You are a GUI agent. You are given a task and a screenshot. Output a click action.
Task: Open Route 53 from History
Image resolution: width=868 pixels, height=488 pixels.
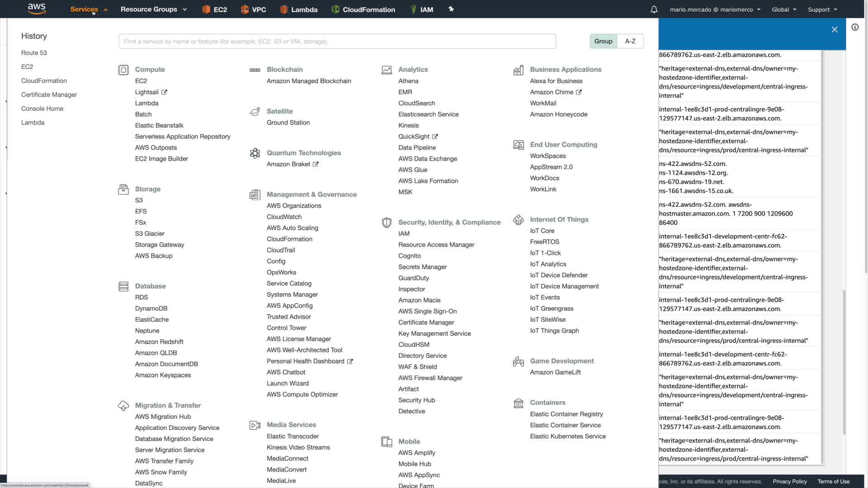34,53
